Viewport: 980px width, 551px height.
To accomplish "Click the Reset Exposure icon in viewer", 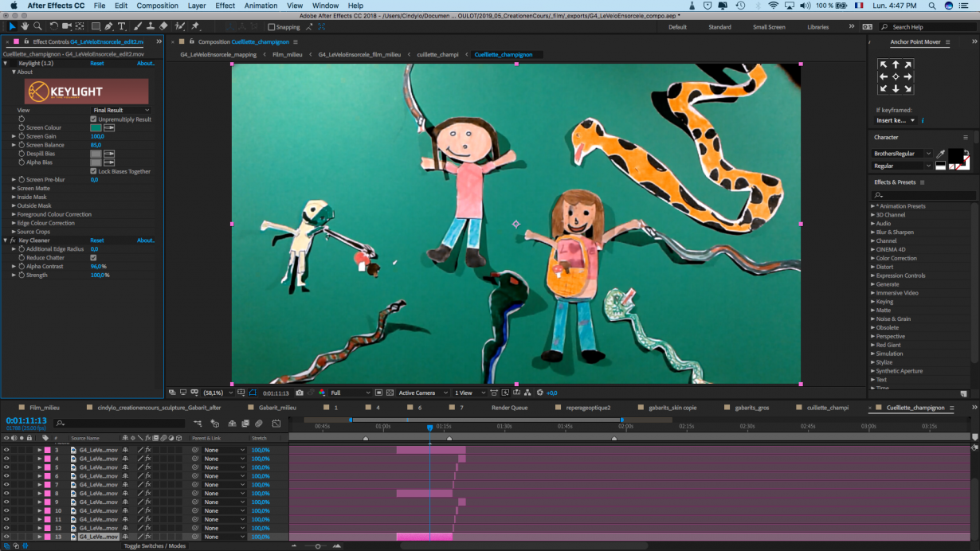I will [540, 393].
